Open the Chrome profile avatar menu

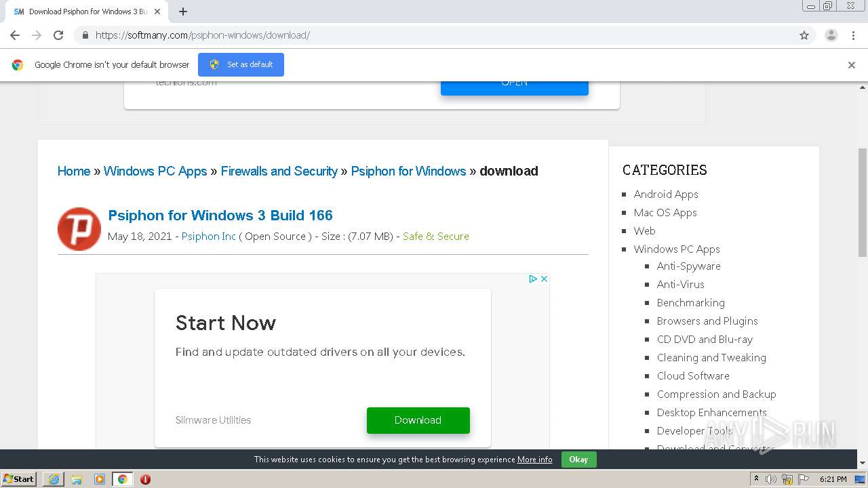click(831, 35)
